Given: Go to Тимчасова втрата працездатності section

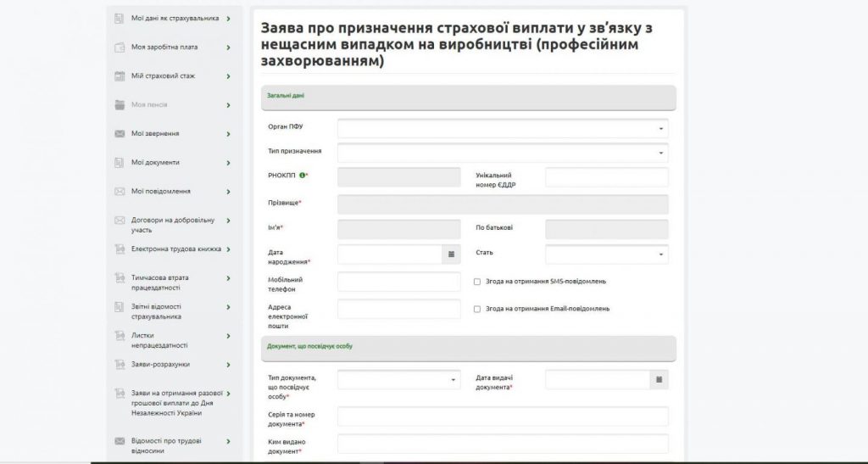Looking at the screenshot, I should [161, 282].
